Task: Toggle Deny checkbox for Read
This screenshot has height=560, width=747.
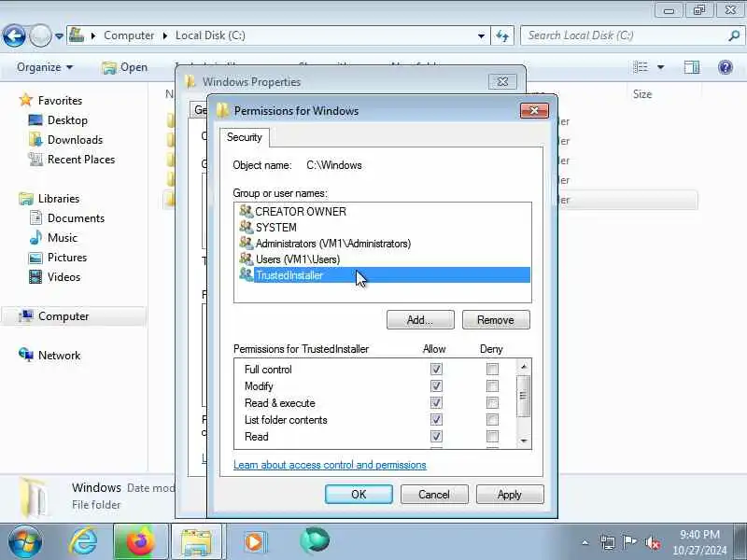Action: [x=492, y=436]
